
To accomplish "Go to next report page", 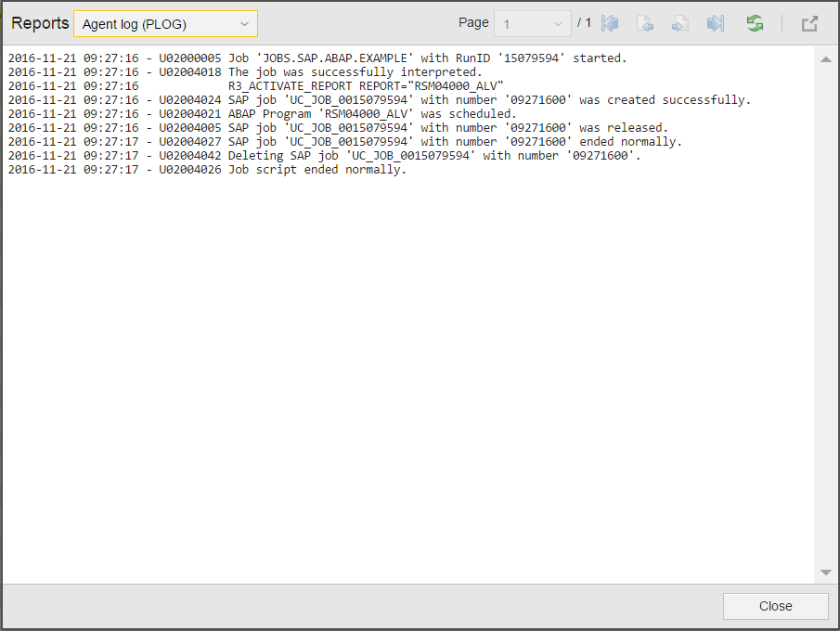I will (x=680, y=23).
